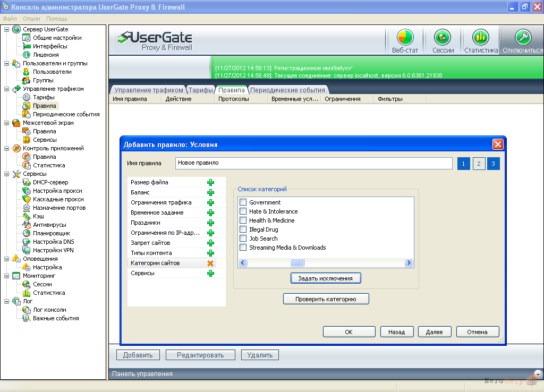Screen dimensions: 544x392
Task: Open the Помощь menu
Action: coord(57,19)
